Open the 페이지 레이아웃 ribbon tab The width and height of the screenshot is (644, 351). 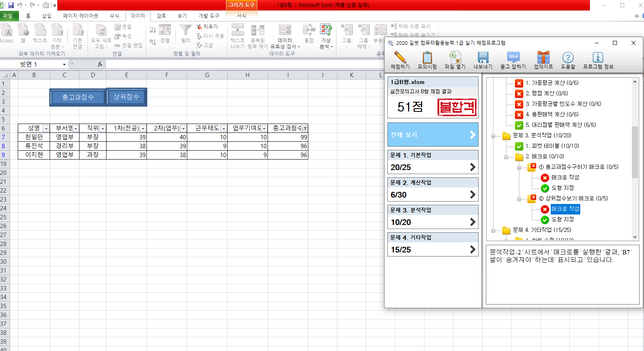(80, 16)
